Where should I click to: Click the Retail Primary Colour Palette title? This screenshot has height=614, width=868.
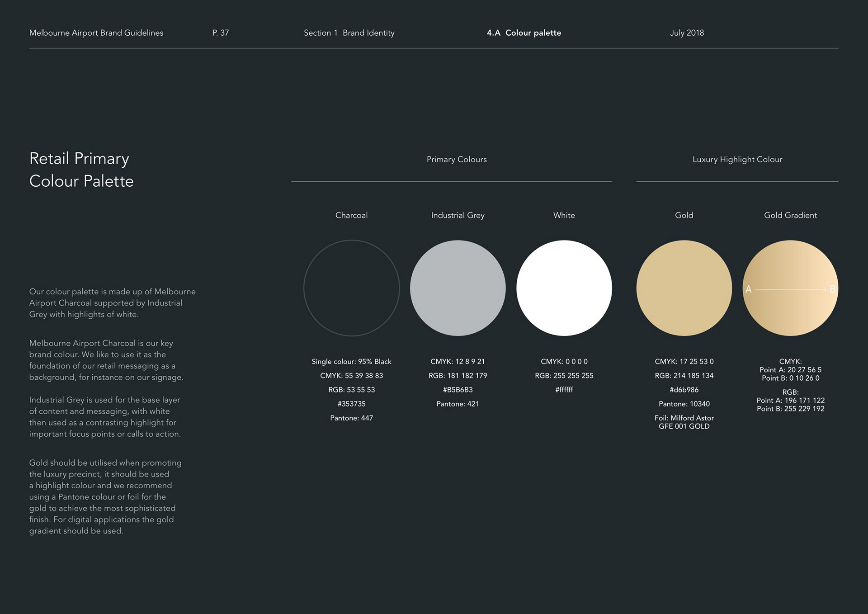pos(81,170)
